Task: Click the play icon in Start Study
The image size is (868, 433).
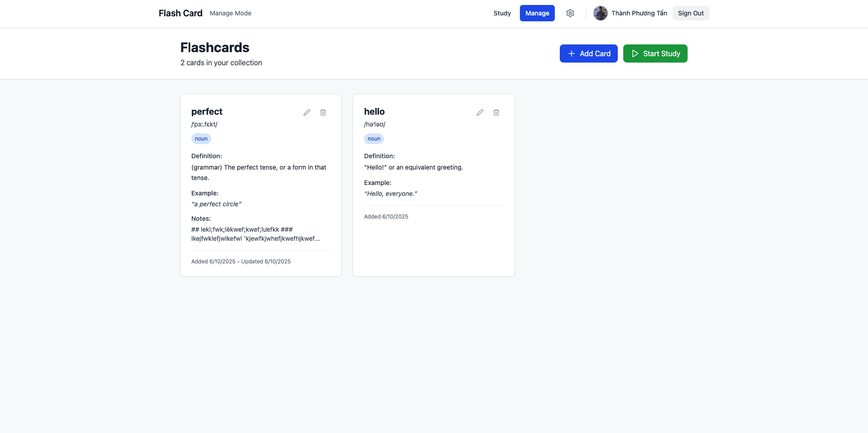Action: click(635, 54)
